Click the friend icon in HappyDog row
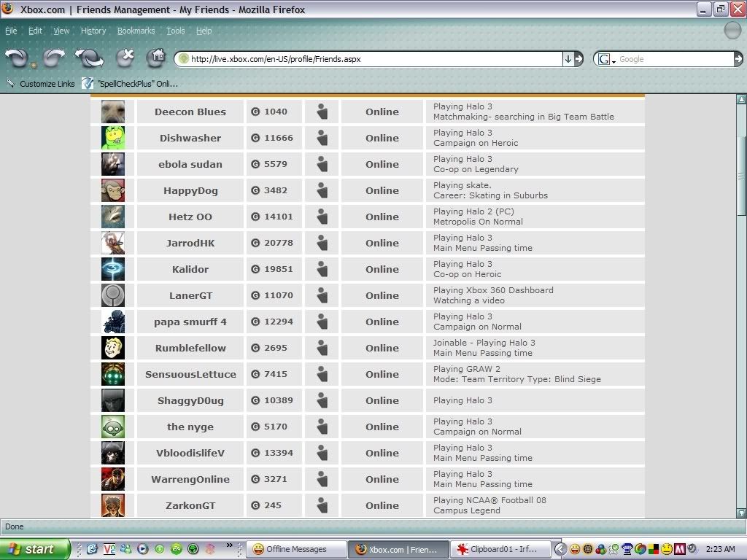This screenshot has width=747, height=560. [322, 190]
